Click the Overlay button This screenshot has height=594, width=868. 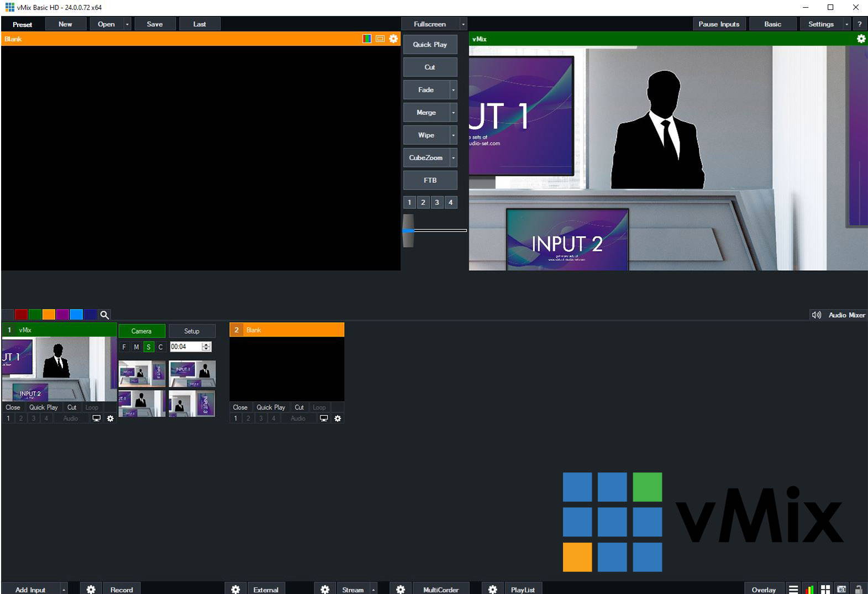pos(764,590)
